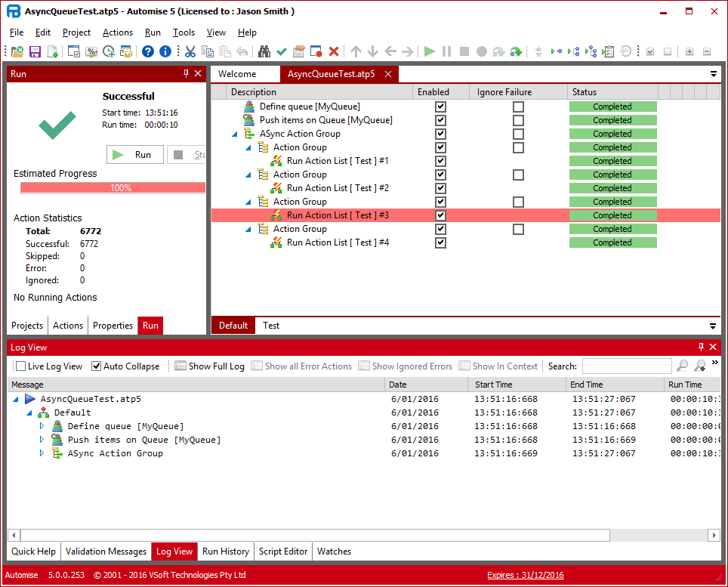Viewport: 728px width, 587px height.
Task: Click the Open project folder toolbar icon
Action: 17,51
